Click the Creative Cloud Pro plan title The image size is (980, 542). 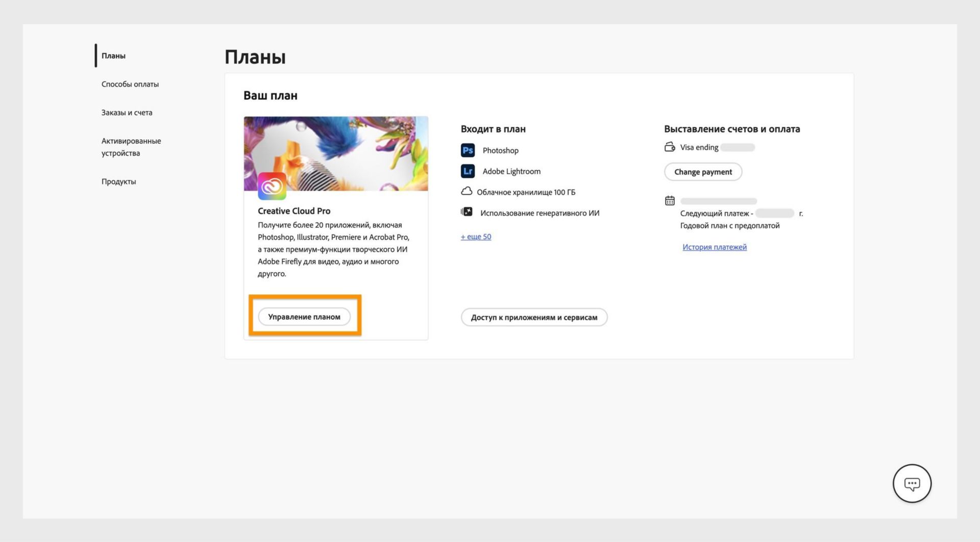294,211
